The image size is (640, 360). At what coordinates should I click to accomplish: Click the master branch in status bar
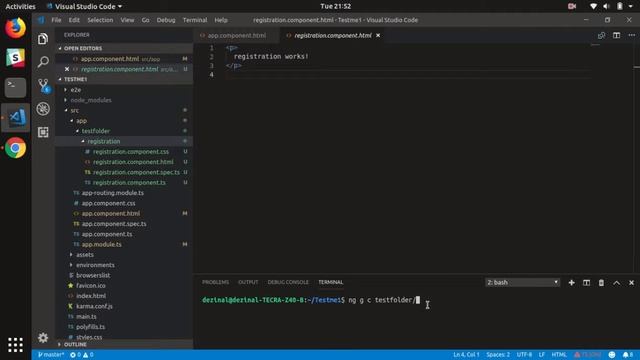pos(51,355)
